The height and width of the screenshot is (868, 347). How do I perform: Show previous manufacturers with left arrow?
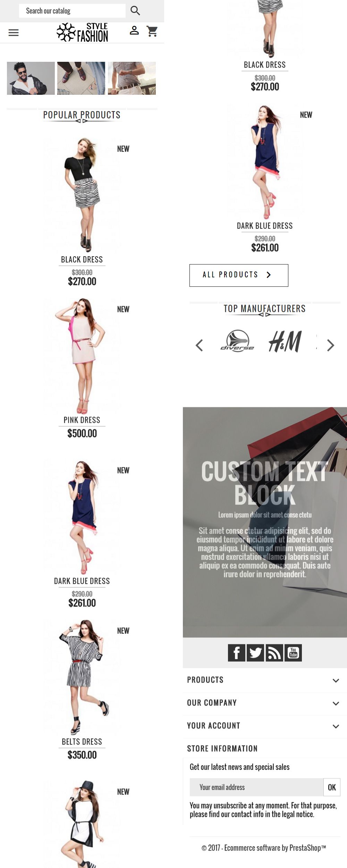click(x=199, y=345)
